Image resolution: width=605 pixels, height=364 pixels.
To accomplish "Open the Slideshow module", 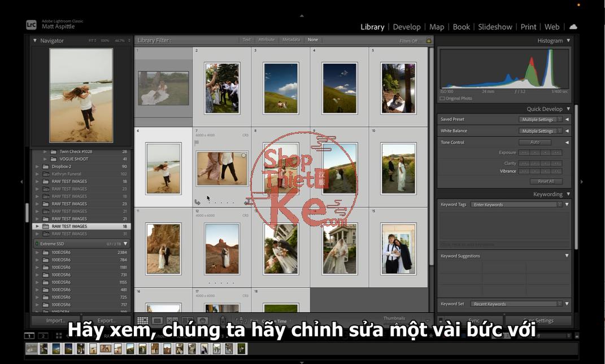I will click(495, 27).
